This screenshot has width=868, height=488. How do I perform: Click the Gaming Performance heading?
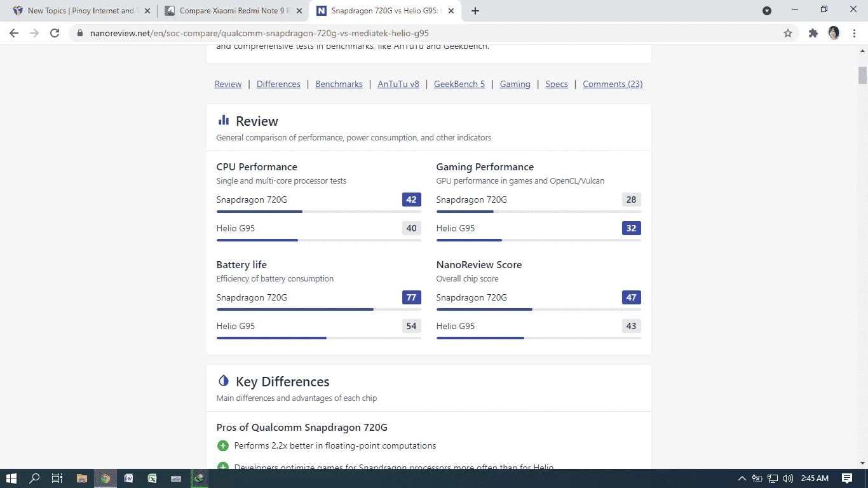pos(485,166)
